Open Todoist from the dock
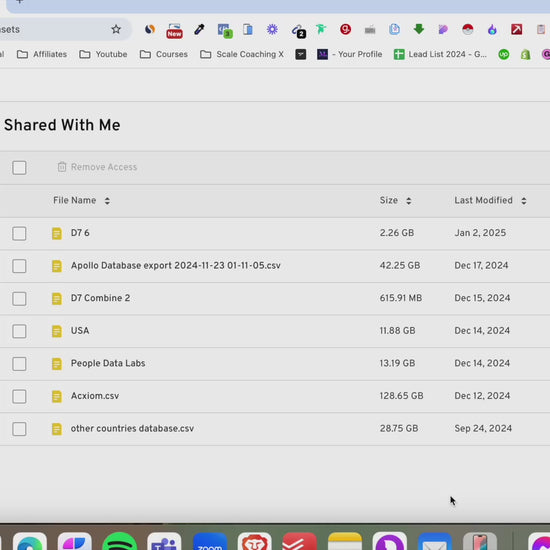The width and height of the screenshot is (550, 550). point(300,541)
